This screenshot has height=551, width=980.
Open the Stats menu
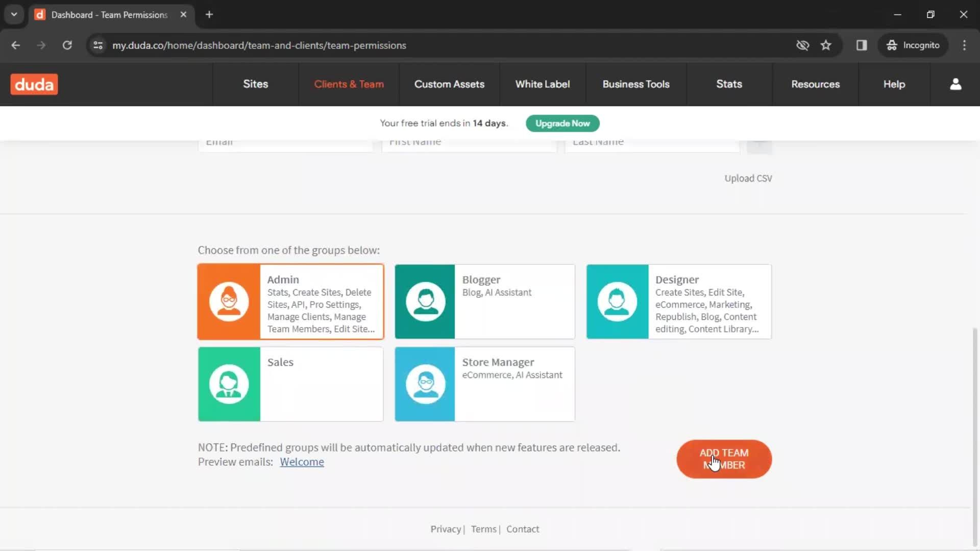click(x=729, y=84)
